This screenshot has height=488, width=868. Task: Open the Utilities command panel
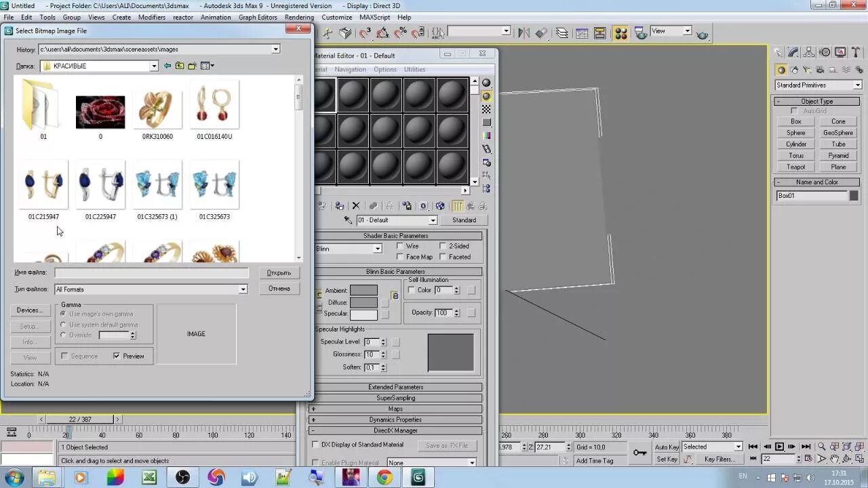pos(856,52)
